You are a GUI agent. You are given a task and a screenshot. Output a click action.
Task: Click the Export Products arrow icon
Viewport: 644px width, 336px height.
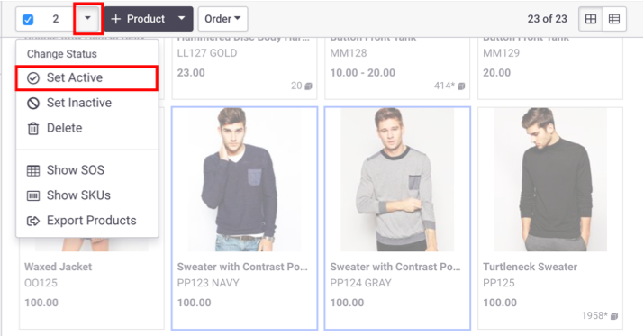tap(32, 221)
